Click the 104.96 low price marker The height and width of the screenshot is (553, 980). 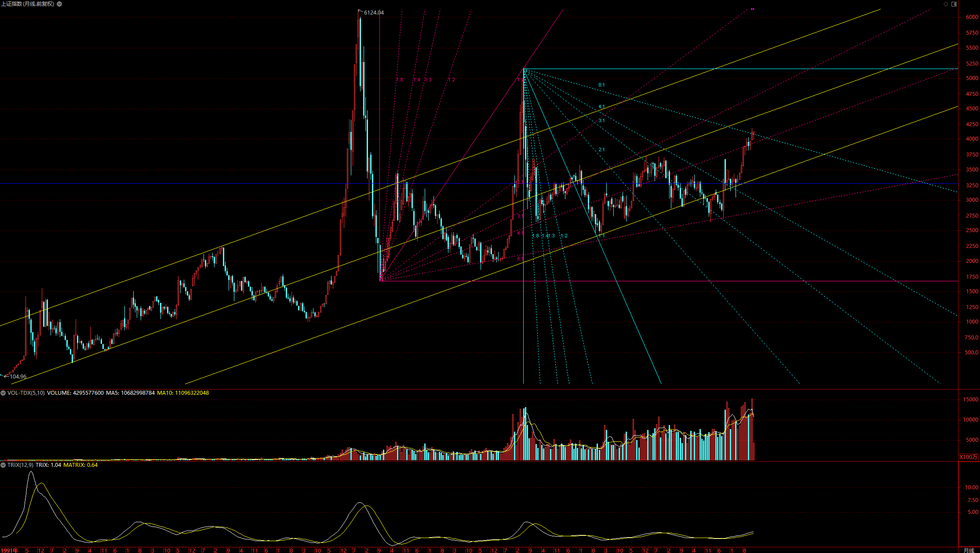[18, 377]
